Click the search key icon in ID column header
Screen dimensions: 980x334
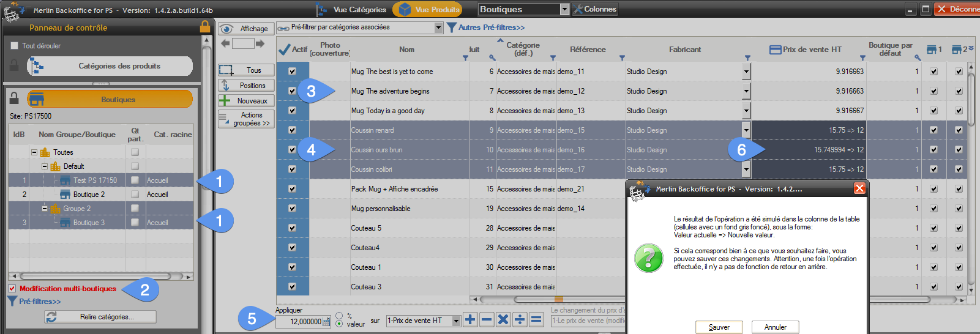point(492,58)
